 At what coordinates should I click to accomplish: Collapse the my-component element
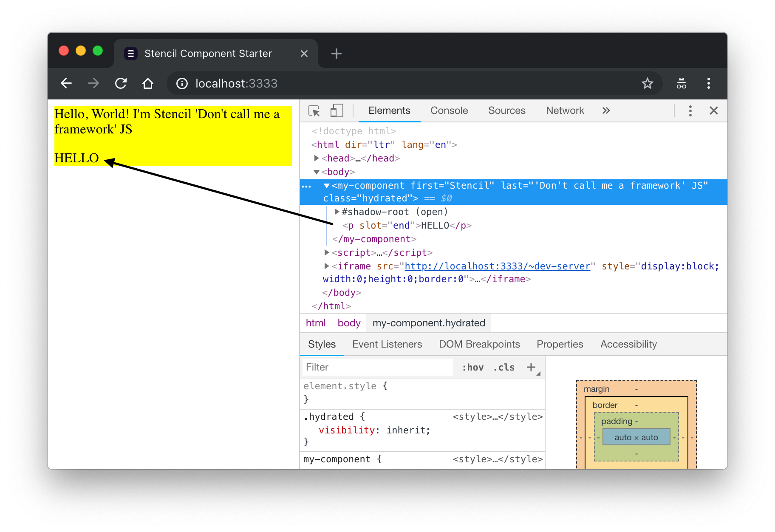326,186
